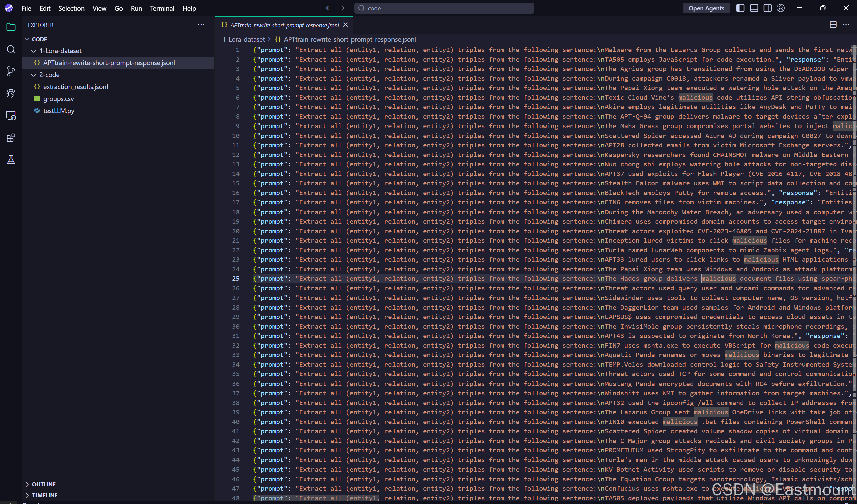Restore down the window
Viewport: 857px width, 504px height.
(x=823, y=8)
